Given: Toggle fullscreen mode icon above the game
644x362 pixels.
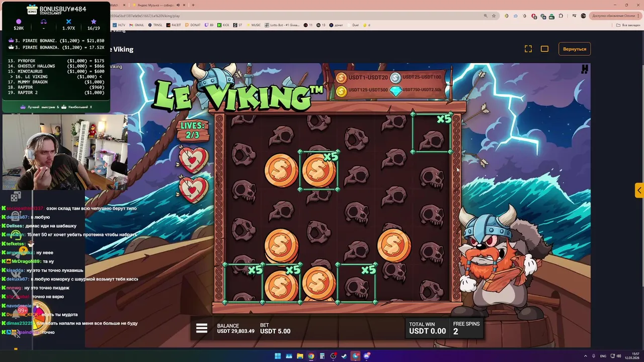Looking at the screenshot, I should pos(528,49).
